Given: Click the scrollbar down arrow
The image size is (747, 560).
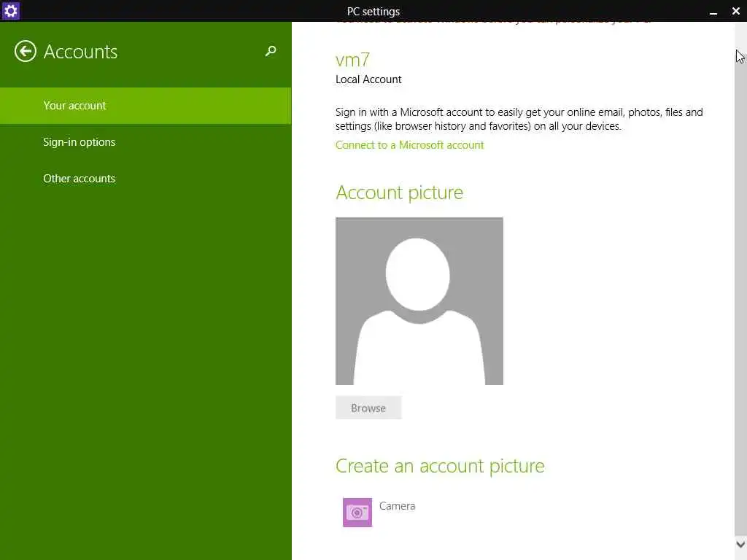Looking at the screenshot, I should [741, 544].
